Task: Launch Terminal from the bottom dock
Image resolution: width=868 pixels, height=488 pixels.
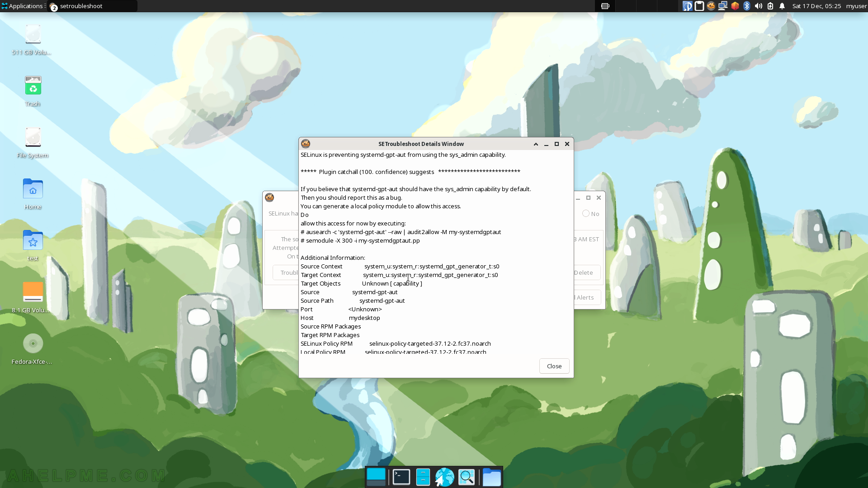Action: [x=401, y=477]
